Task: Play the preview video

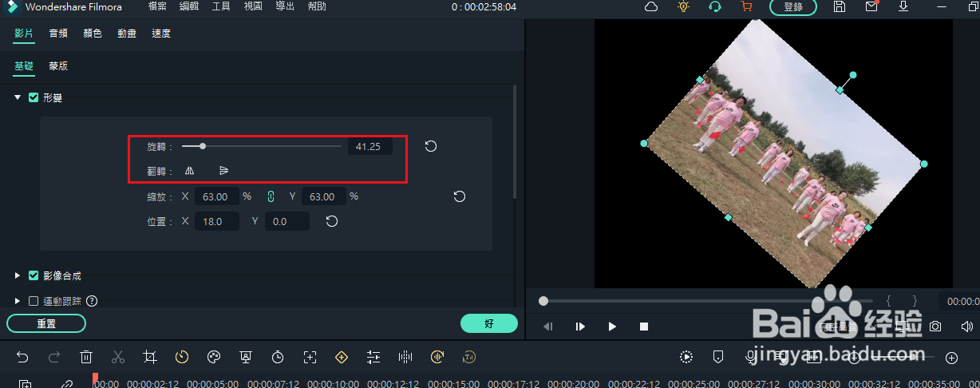Action: [x=612, y=326]
